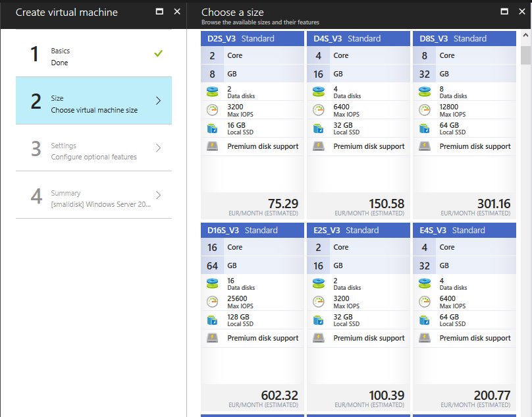Click the Max IOPS gauge icon on D16S_V3 card
This screenshot has width=532, height=417.
click(213, 302)
